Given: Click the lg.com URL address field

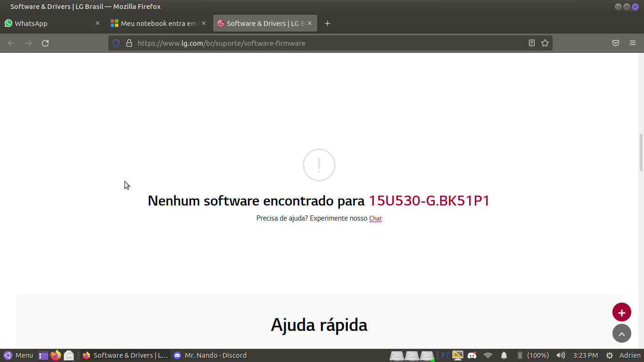Looking at the screenshot, I should 330,43.
